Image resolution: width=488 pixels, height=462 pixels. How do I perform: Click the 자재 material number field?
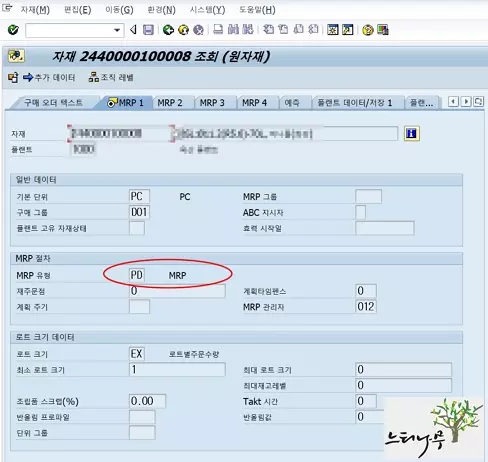tap(120, 134)
